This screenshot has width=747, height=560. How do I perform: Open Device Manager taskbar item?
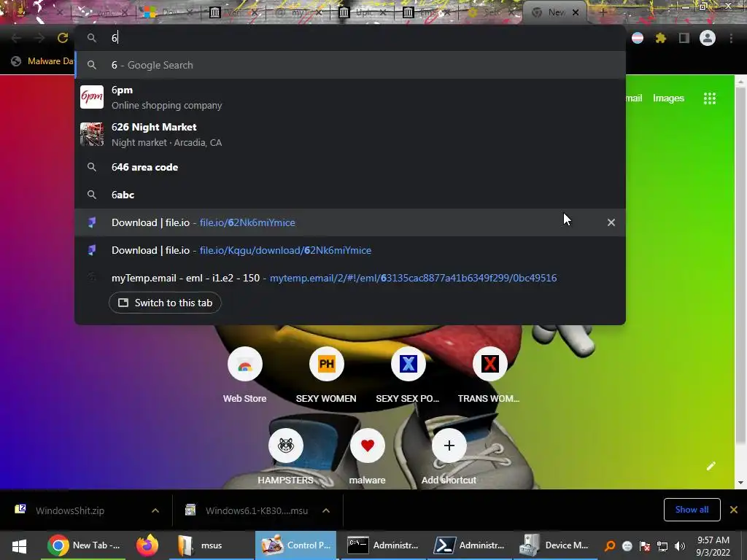(555, 545)
